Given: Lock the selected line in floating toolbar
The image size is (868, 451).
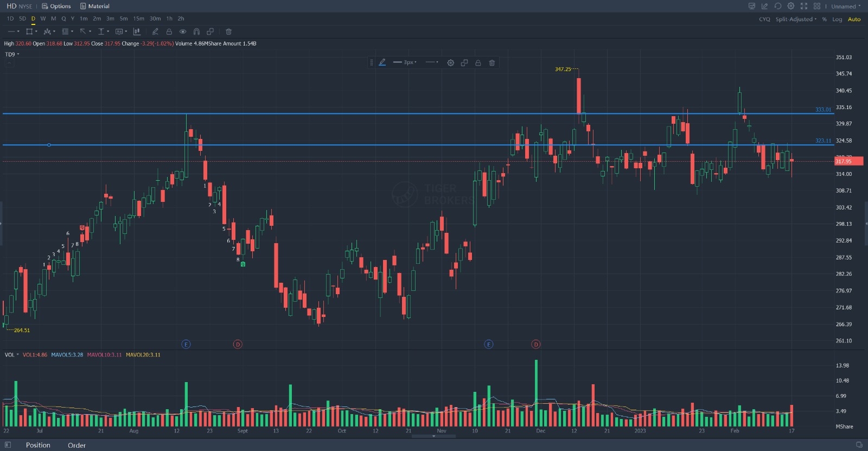Looking at the screenshot, I should [x=478, y=62].
